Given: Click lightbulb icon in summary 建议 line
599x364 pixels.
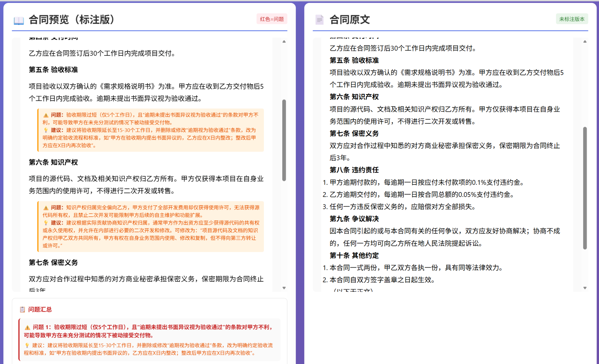Looking at the screenshot, I should point(27,345).
